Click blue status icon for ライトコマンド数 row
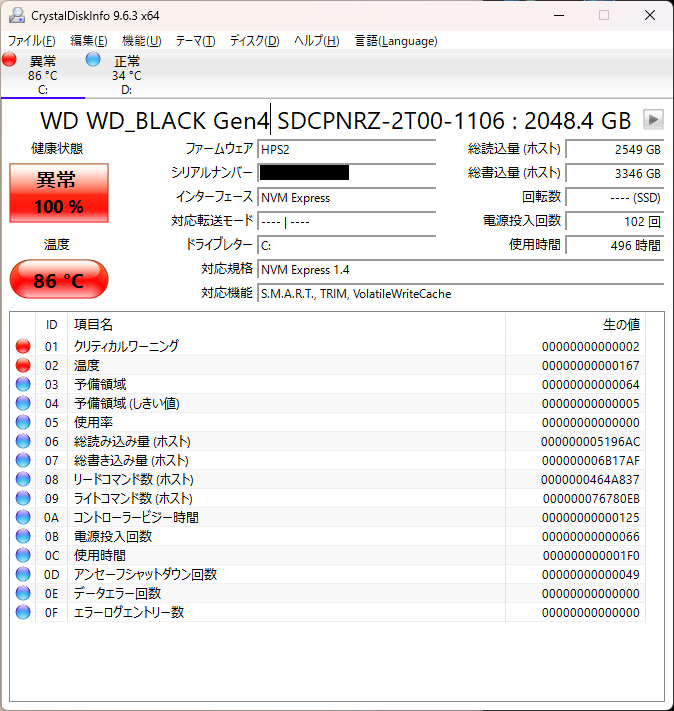Screen dimensions: 674x711 (23, 499)
